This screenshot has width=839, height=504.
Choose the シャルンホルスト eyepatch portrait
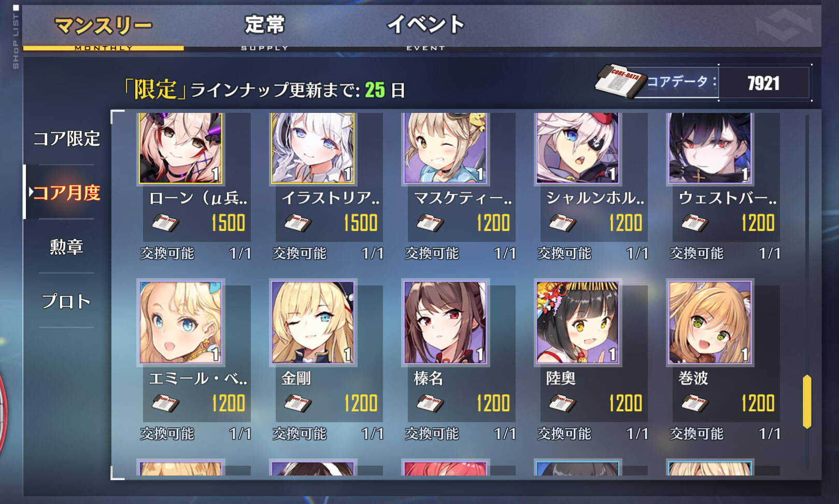[x=577, y=148]
